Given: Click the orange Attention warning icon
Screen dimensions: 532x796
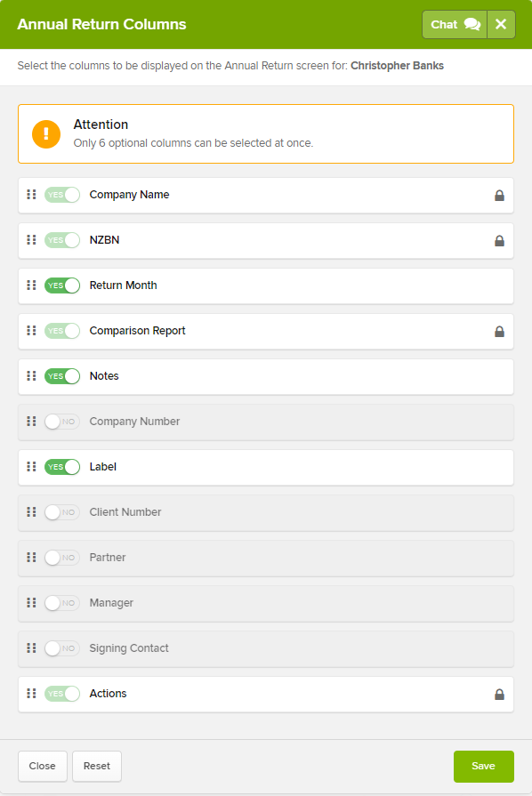Looking at the screenshot, I should pos(46,134).
